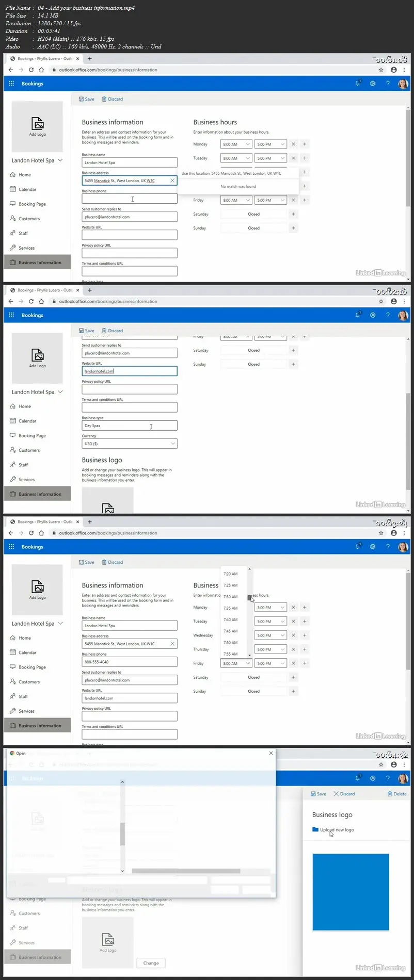The height and width of the screenshot is (980, 414).
Task: Click Save icon in the 00:01:08 frame
Action: pos(81,99)
